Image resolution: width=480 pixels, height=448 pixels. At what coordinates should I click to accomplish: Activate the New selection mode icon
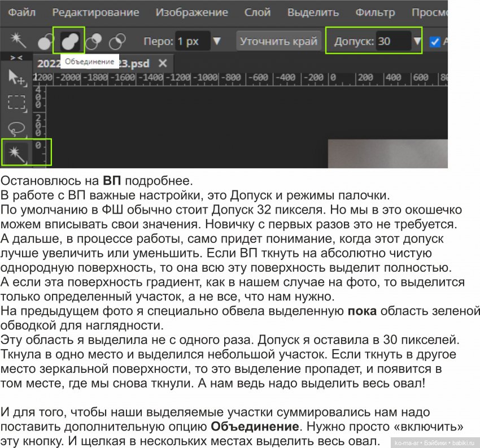pyautogui.click(x=46, y=41)
